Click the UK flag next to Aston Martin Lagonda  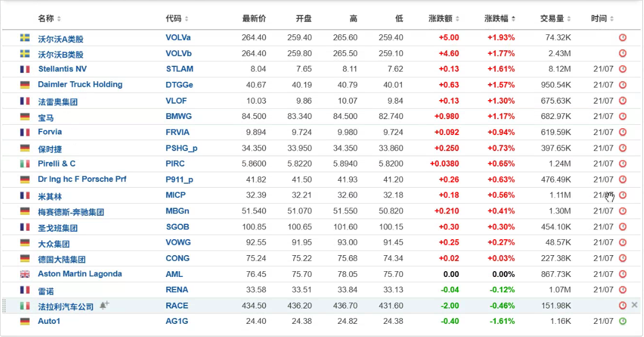click(x=25, y=274)
